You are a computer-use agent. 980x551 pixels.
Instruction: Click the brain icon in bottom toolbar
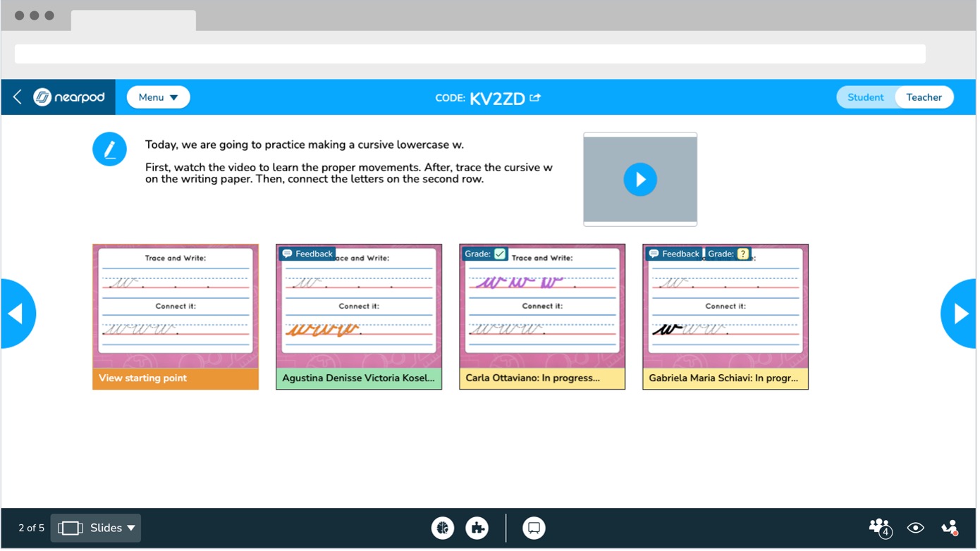tap(443, 529)
